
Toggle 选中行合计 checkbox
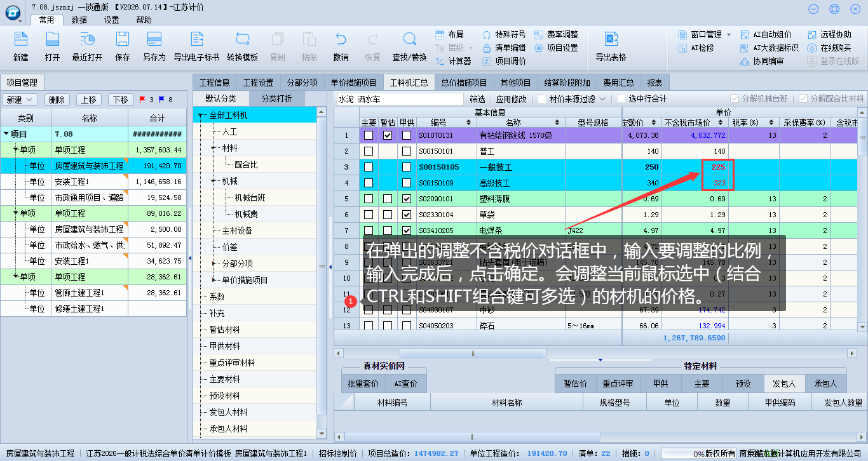point(621,99)
